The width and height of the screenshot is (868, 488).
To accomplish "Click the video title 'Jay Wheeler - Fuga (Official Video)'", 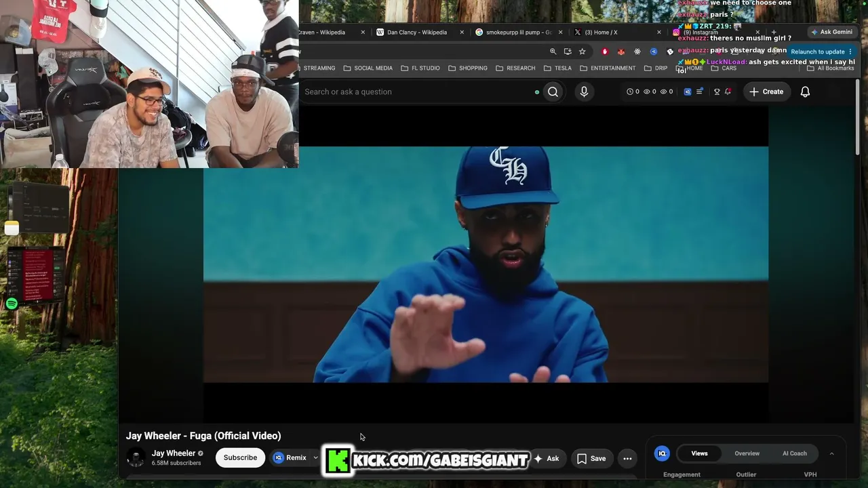I will coord(203,436).
